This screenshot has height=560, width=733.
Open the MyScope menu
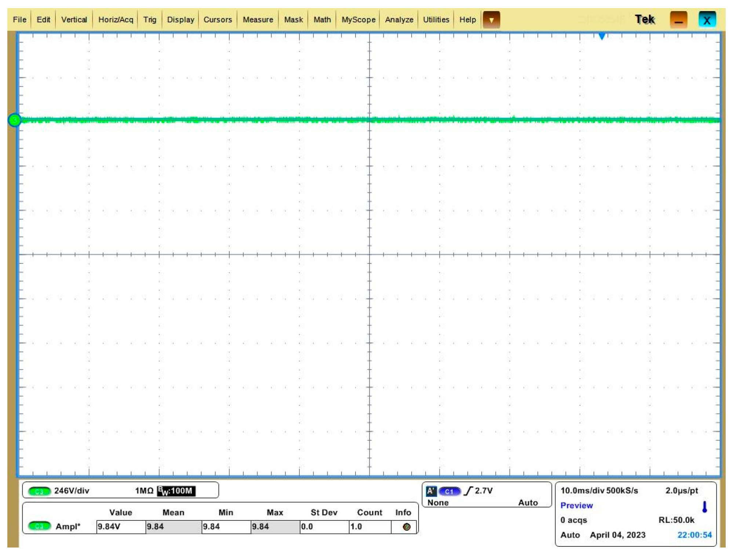coord(358,20)
